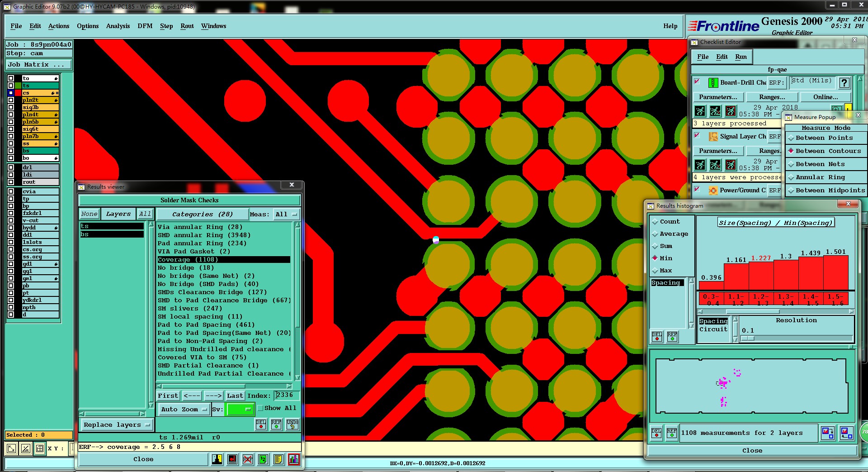Select Between Points measure mode
Image resolution: width=868 pixels, height=472 pixels.
pyautogui.click(x=824, y=138)
